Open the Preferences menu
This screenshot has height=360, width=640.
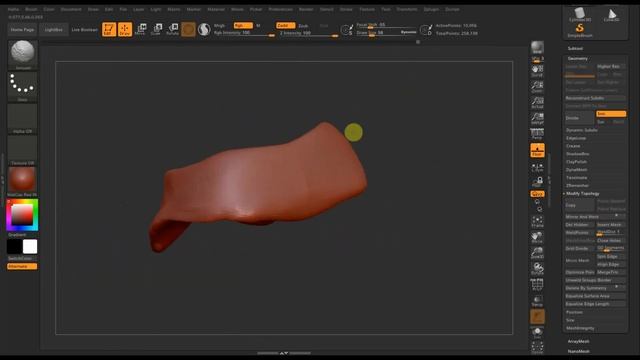coord(280,9)
